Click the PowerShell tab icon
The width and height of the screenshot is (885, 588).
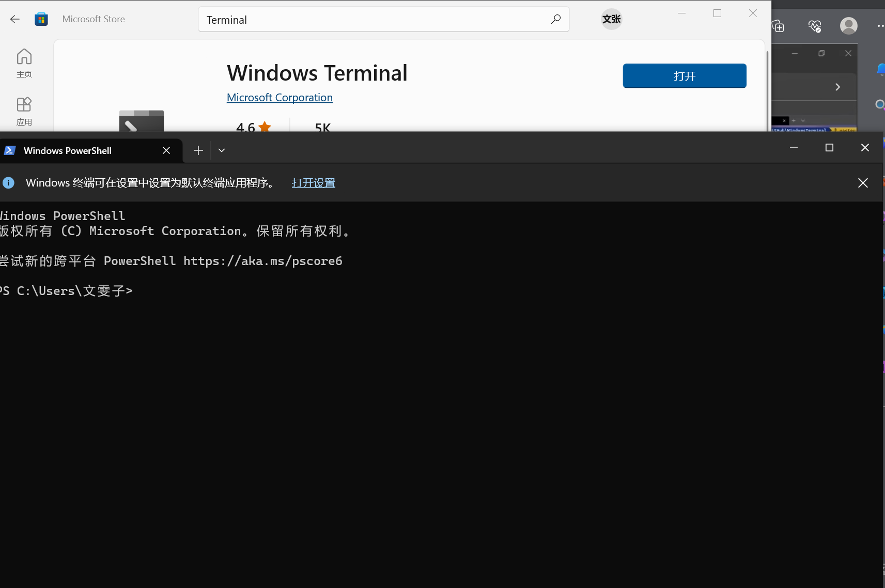click(x=9, y=150)
